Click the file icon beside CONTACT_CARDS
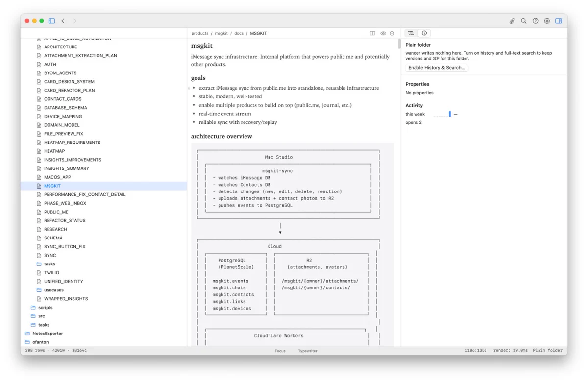Image resolution: width=588 pixels, height=382 pixels. pyautogui.click(x=39, y=99)
